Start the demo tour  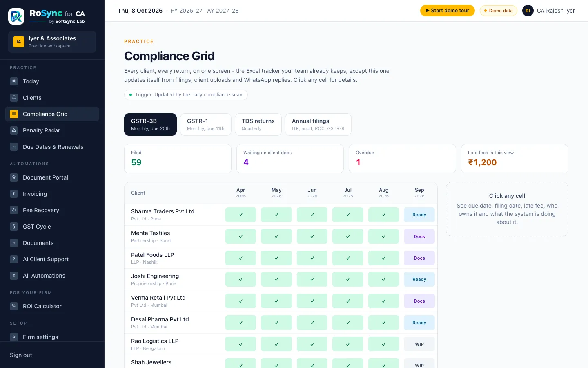coord(448,11)
